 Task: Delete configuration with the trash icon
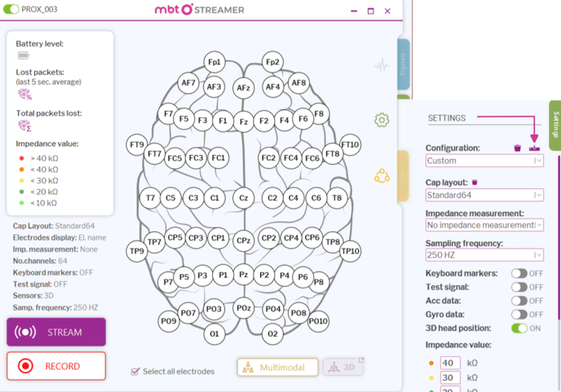point(517,148)
